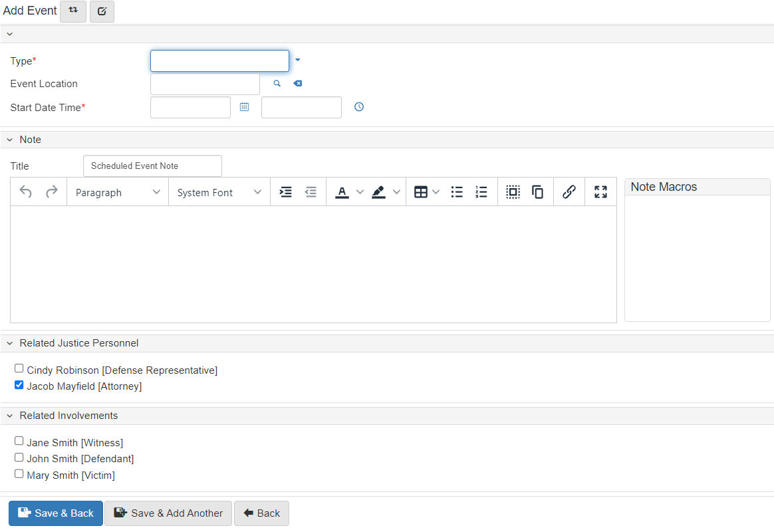Open the Event Location search lookup
Viewport: 774px width, 532px height.
(277, 83)
